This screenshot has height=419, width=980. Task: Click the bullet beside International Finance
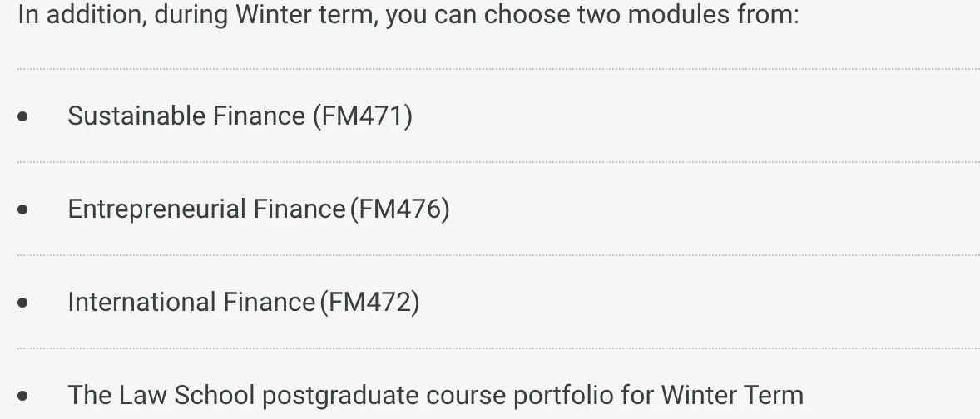point(22,303)
